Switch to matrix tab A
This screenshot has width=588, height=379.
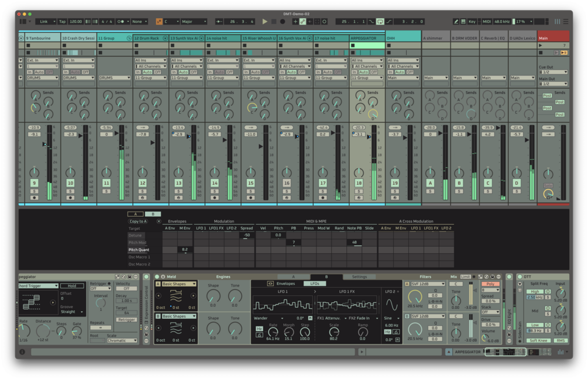(x=135, y=214)
